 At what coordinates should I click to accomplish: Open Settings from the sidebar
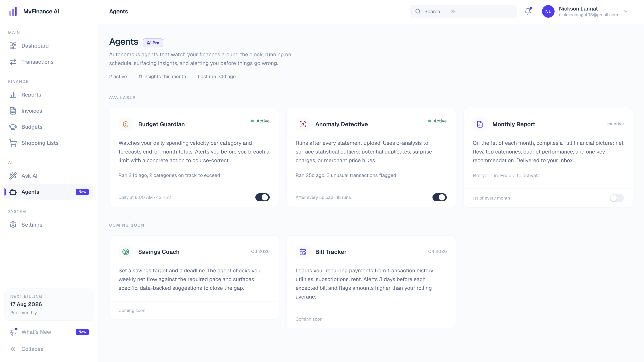[x=49, y=225]
